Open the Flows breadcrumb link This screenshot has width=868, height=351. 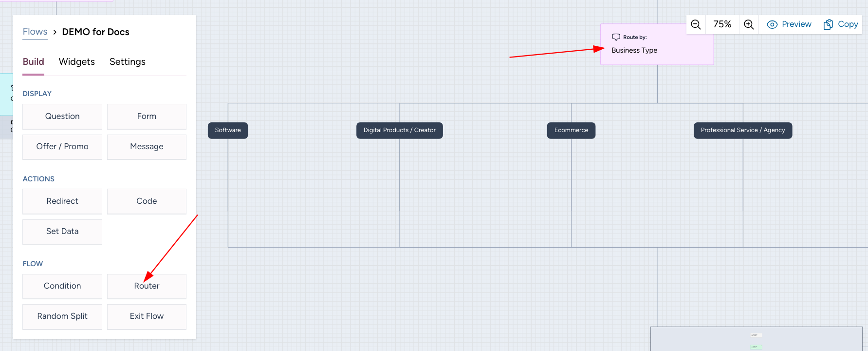click(x=35, y=32)
